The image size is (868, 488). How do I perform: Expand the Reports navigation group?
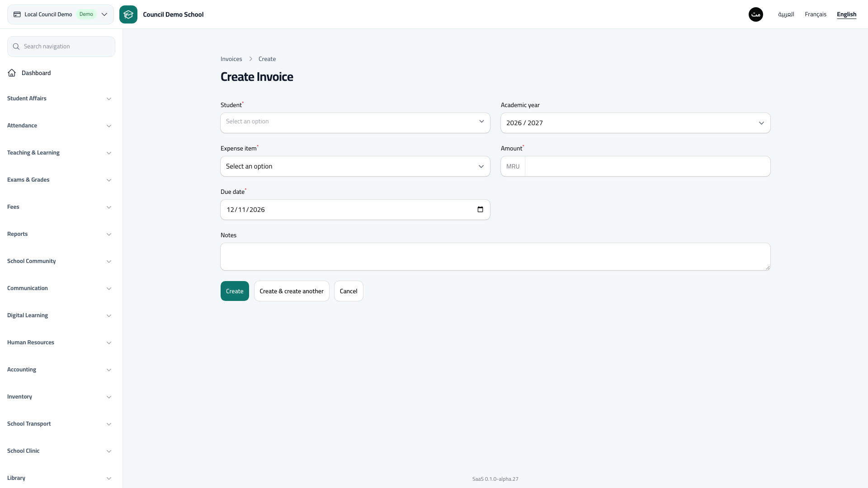pos(59,234)
